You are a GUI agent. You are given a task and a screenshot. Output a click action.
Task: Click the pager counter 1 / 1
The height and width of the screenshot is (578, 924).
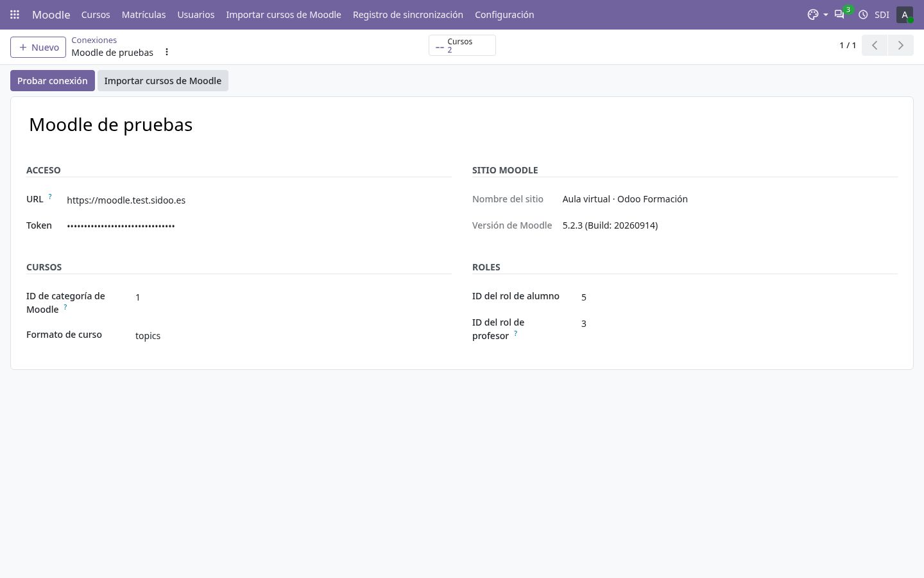(x=848, y=45)
